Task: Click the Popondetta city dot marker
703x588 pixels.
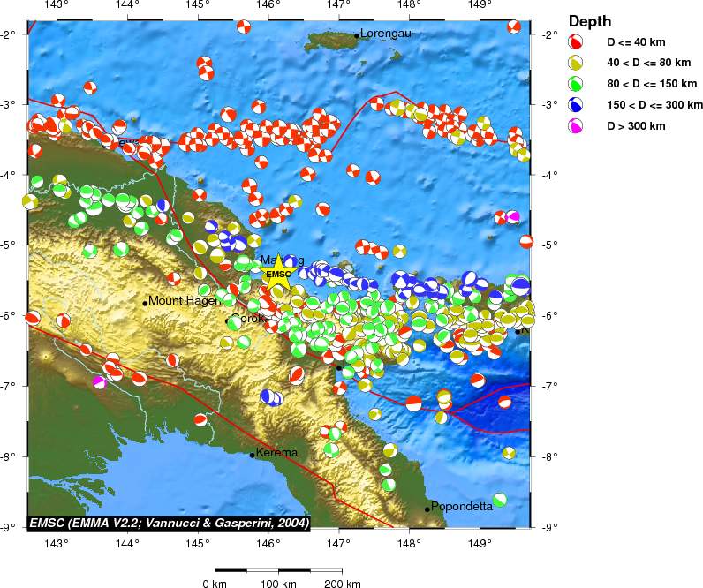Action: (x=427, y=509)
